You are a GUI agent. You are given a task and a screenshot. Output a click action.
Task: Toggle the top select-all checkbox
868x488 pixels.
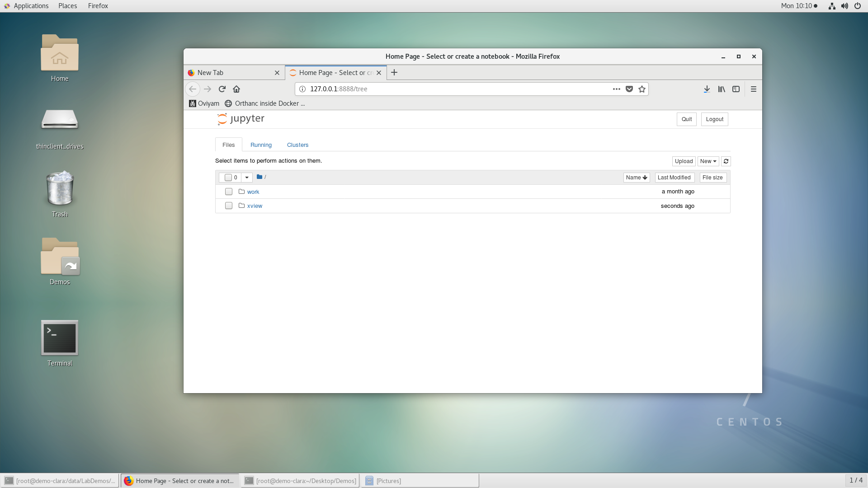coord(228,177)
